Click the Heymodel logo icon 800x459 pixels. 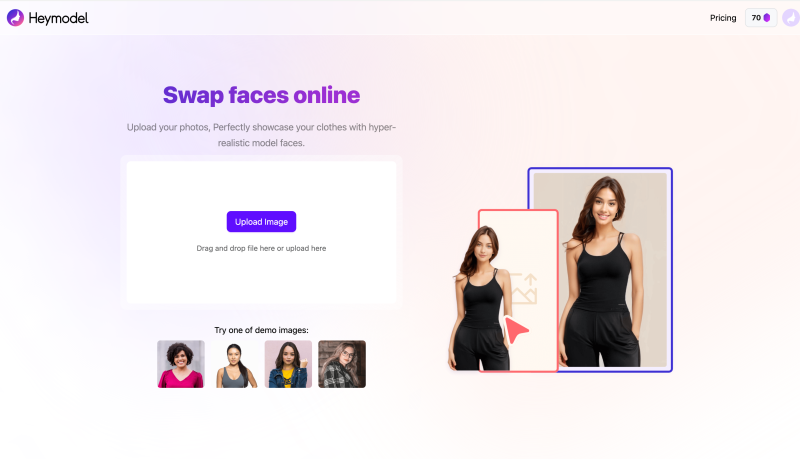pyautogui.click(x=15, y=18)
